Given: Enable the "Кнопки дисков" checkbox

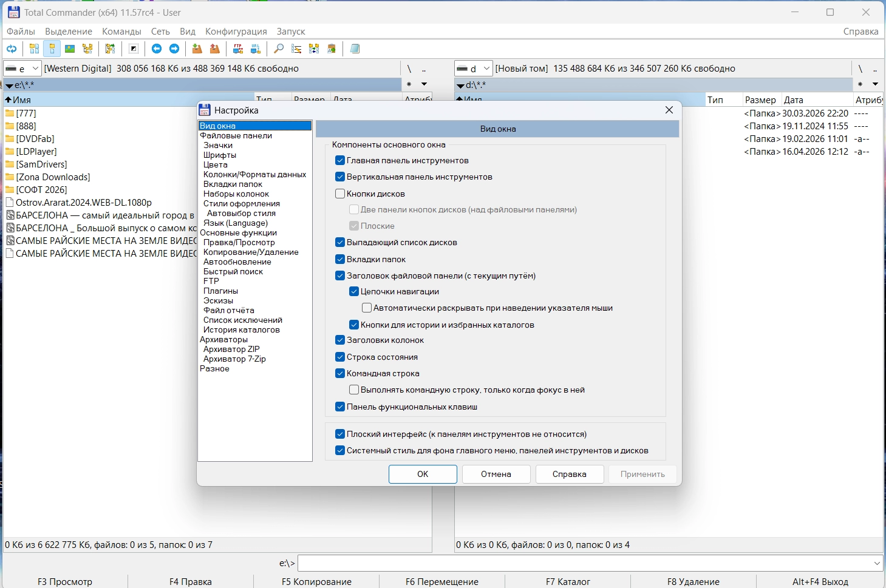Looking at the screenshot, I should click(x=340, y=194).
